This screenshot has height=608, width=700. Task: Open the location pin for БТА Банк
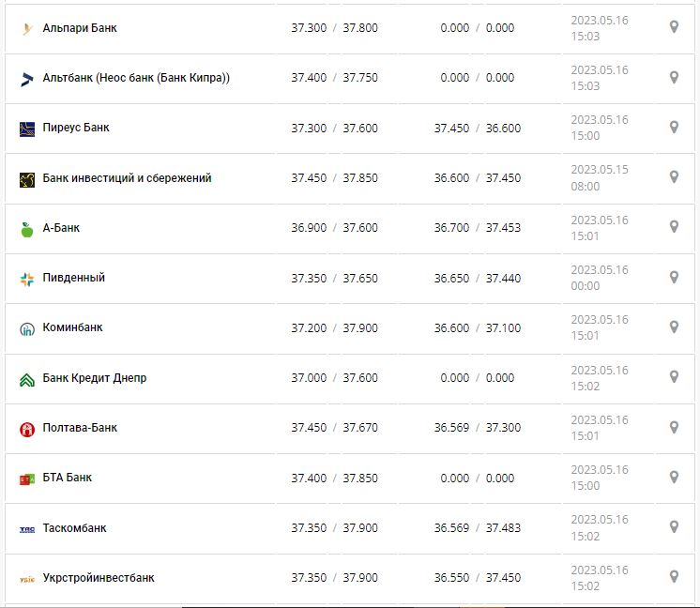[673, 478]
